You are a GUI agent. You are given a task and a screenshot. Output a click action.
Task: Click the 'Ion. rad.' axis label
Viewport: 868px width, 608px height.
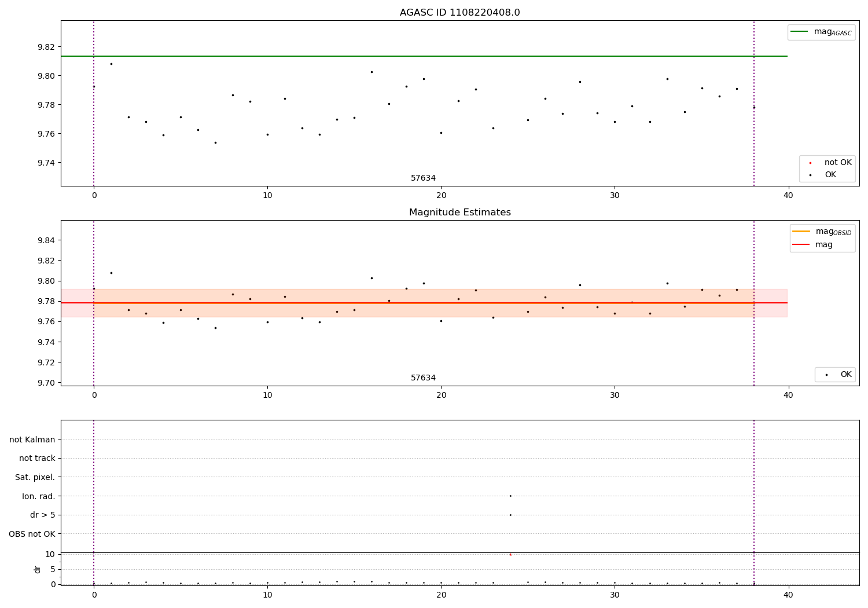pyautogui.click(x=39, y=496)
